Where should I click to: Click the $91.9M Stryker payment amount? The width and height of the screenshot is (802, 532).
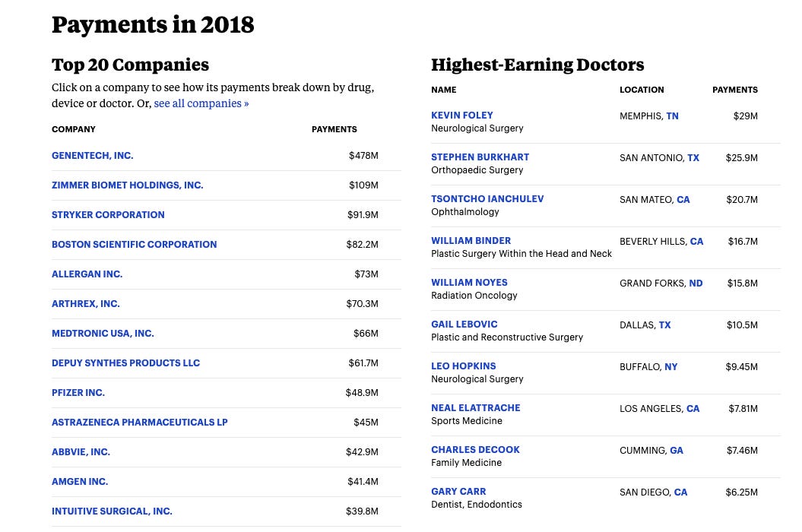363,215
